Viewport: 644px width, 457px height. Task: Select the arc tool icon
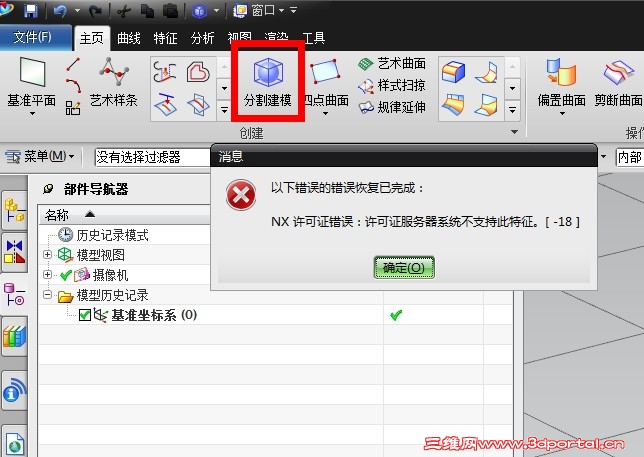click(73, 86)
